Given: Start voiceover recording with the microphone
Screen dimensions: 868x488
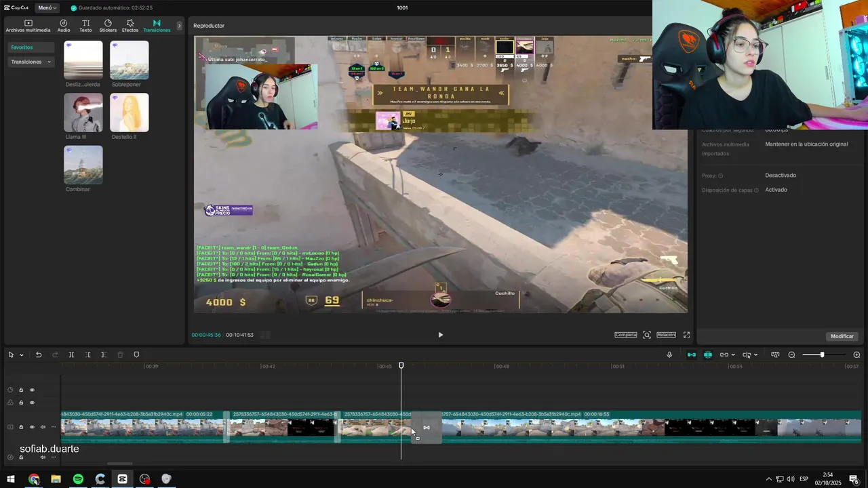Looking at the screenshot, I should pyautogui.click(x=669, y=355).
